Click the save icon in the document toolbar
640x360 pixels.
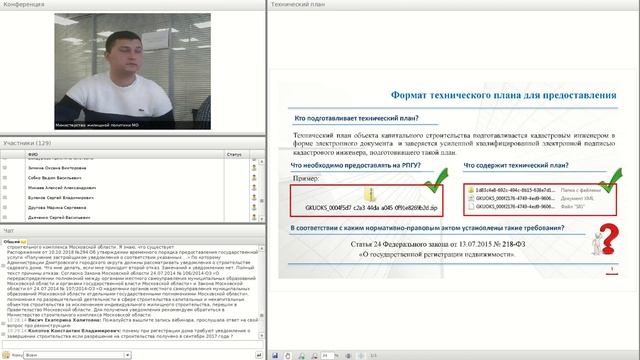[x=275, y=356]
